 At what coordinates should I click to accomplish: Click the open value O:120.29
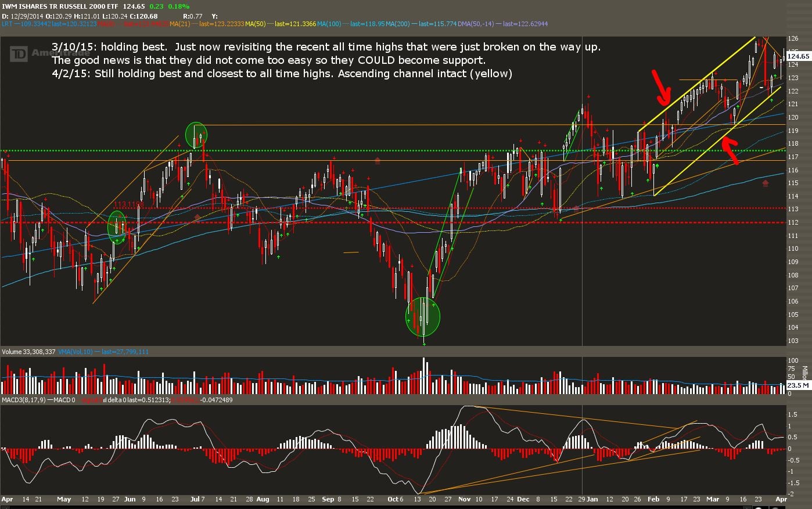[59, 16]
